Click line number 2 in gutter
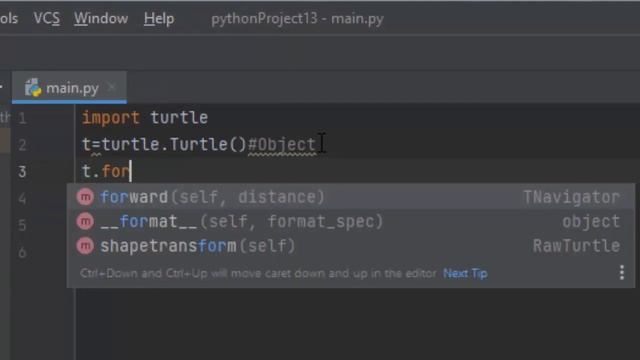The height and width of the screenshot is (360, 640). click(22, 145)
